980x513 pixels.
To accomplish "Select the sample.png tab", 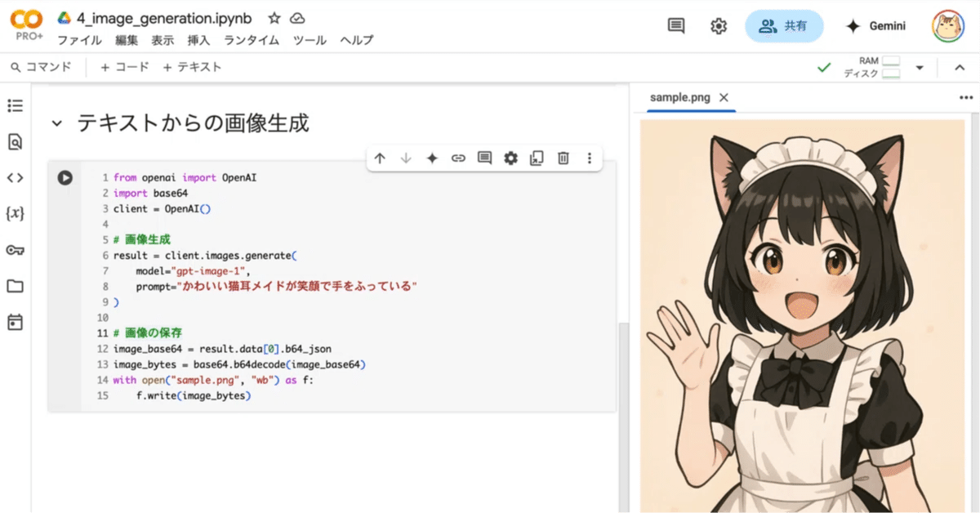I will coord(679,97).
